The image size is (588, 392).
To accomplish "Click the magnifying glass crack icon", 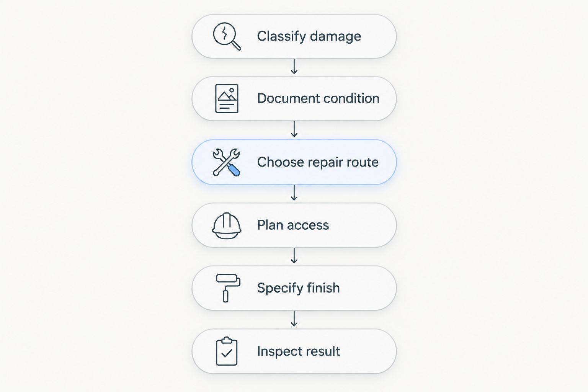I will (227, 36).
